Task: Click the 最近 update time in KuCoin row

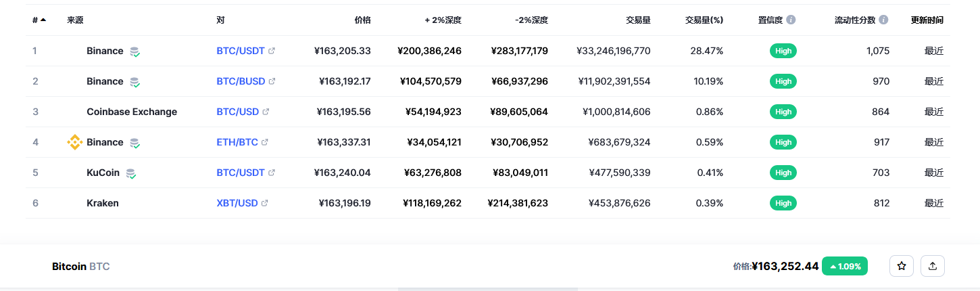Action: [934, 173]
